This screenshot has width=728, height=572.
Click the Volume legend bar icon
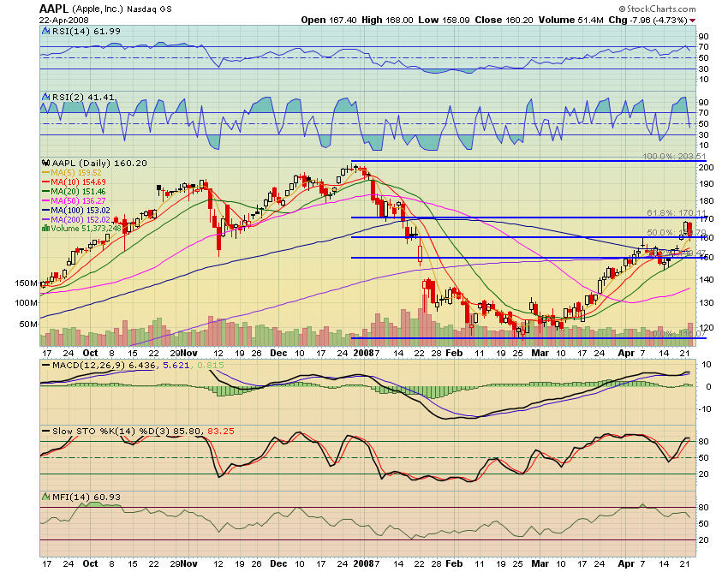click(x=45, y=229)
